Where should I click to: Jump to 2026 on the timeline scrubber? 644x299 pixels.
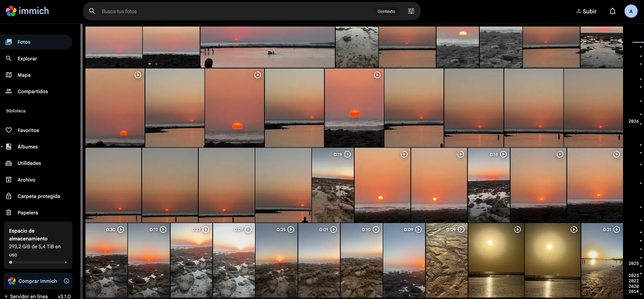(633, 121)
